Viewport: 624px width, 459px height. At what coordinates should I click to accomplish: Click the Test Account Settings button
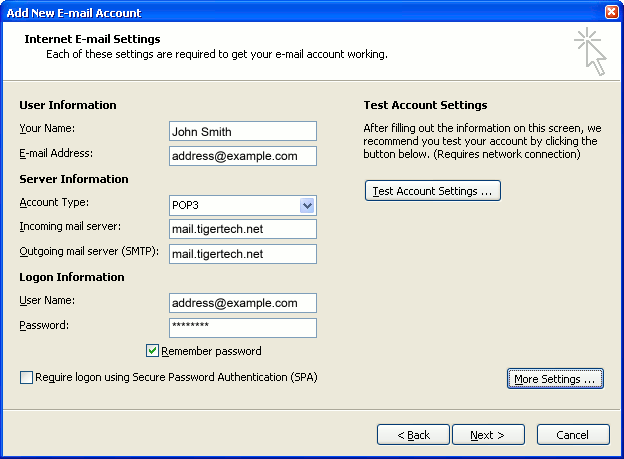[x=432, y=191]
